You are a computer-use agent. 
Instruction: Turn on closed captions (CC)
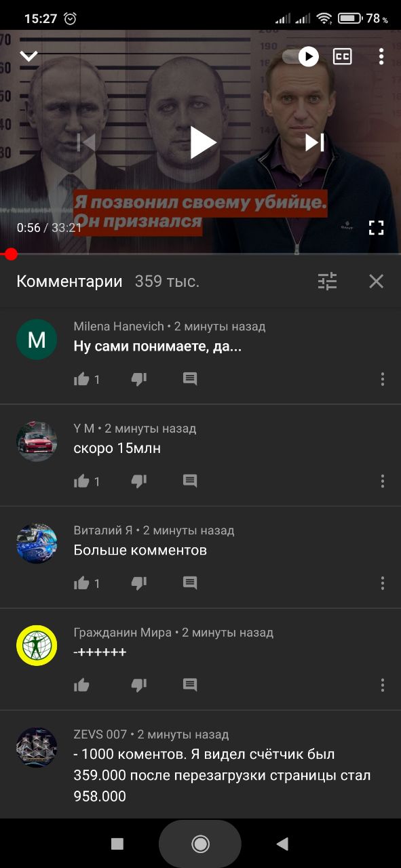click(343, 56)
